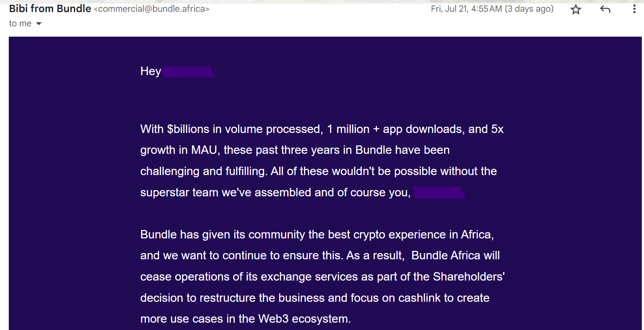Viewport: 644px width, 330px height.
Task: Click the redacted name after "course you,"
Action: (x=439, y=193)
